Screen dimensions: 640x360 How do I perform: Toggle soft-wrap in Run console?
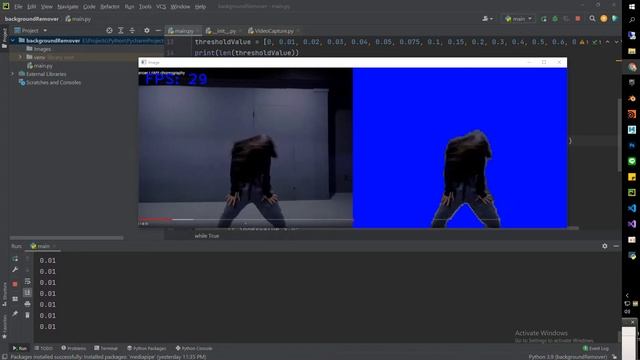point(27,281)
